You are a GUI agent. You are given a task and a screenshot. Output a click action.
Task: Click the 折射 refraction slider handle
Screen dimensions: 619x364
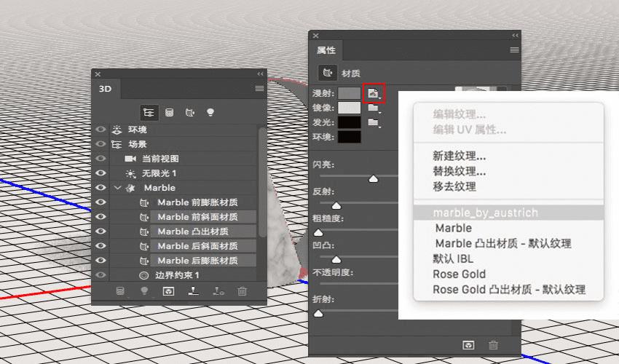pos(318,314)
